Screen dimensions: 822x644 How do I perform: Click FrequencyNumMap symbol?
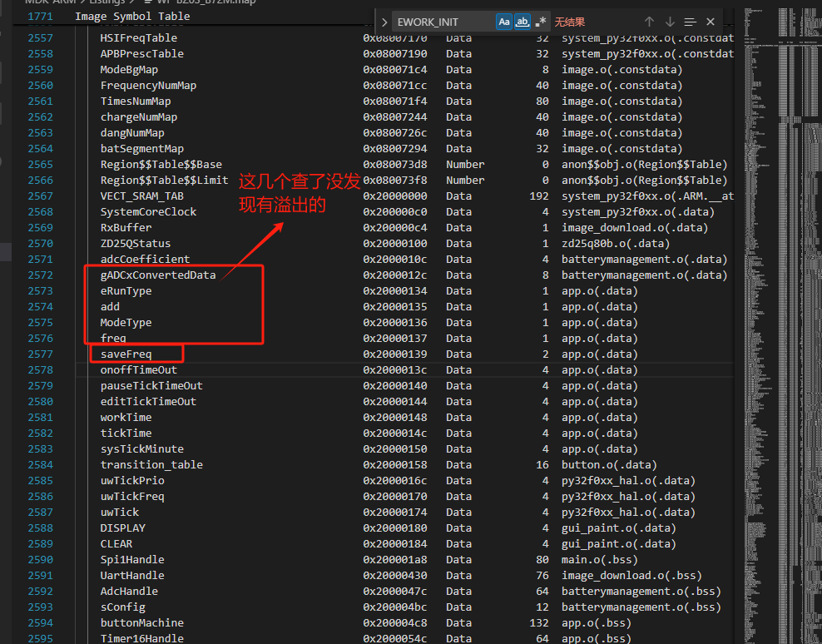[x=148, y=86]
